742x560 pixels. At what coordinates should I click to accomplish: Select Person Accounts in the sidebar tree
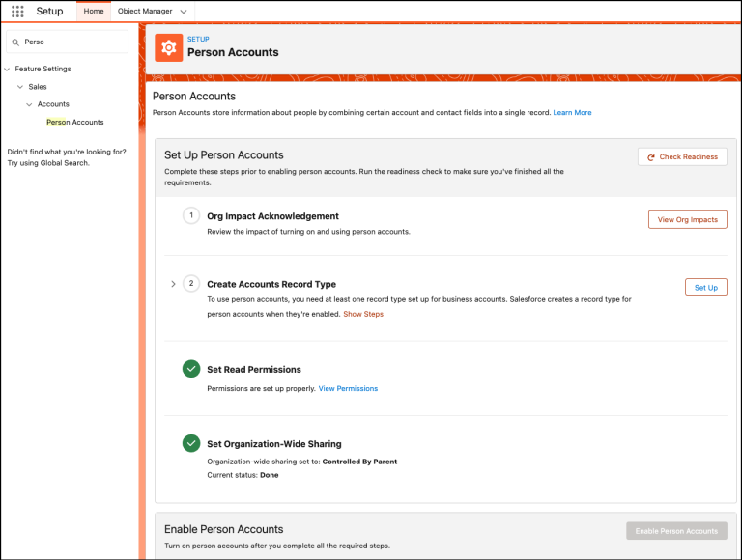click(74, 122)
